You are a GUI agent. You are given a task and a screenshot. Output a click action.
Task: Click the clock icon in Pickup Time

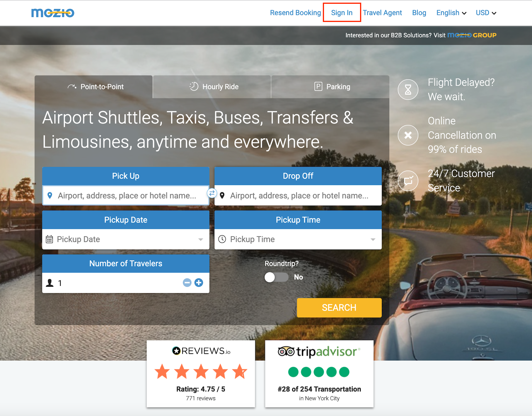pyautogui.click(x=222, y=239)
